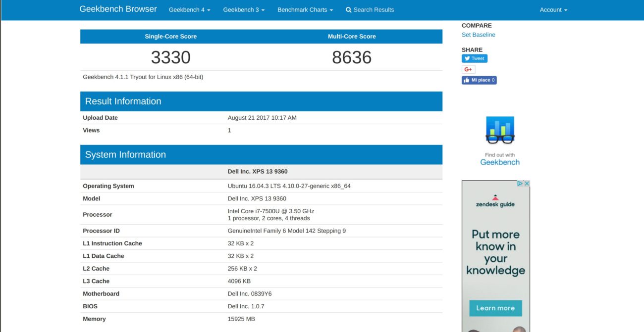This screenshot has height=332, width=644.
Task: Close the ad with X icon
Action: click(527, 184)
